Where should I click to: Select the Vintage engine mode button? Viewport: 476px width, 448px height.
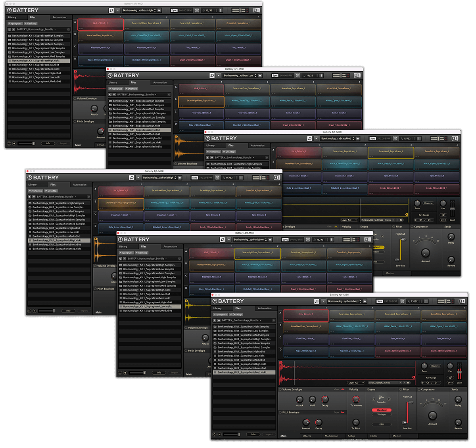coord(382,414)
